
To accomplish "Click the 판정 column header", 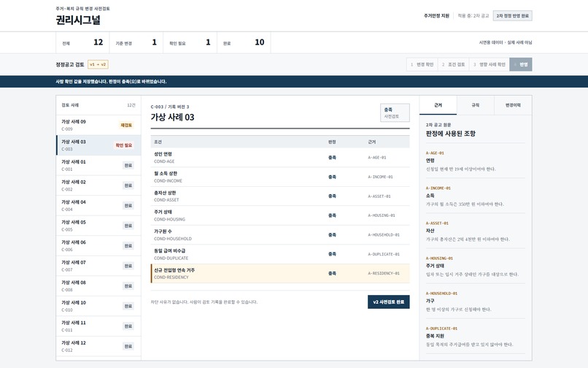I will (x=332, y=142).
